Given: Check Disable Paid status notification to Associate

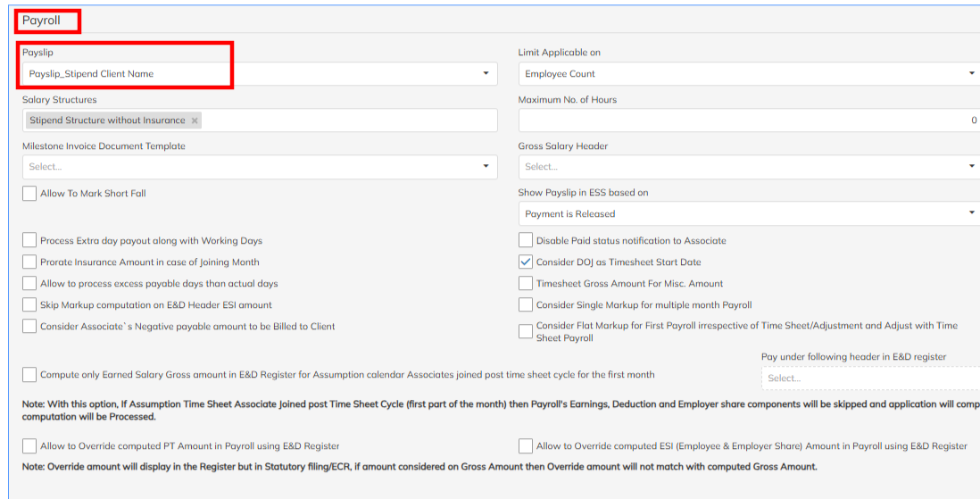Looking at the screenshot, I should (x=527, y=241).
